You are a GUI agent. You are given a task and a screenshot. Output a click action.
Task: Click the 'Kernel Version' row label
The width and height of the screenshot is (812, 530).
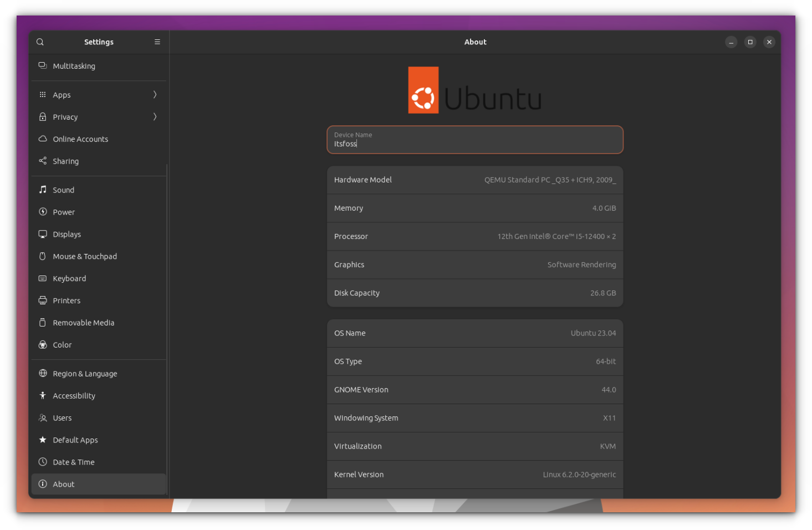click(x=359, y=475)
